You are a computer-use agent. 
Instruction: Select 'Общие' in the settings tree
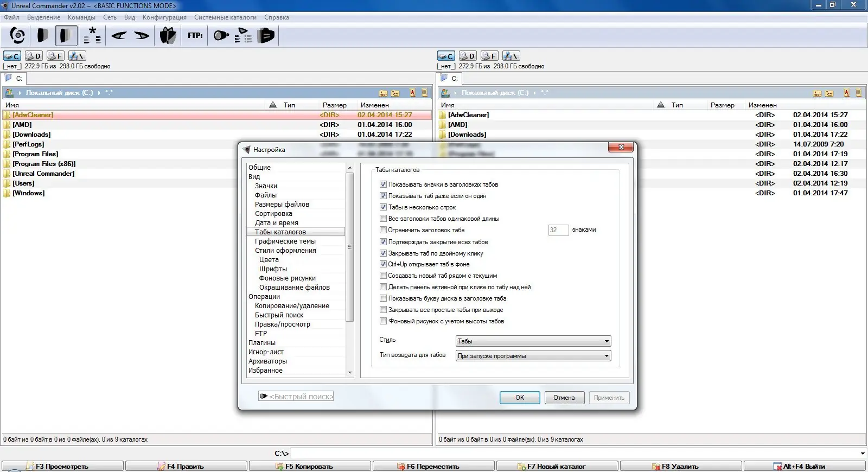pos(259,168)
